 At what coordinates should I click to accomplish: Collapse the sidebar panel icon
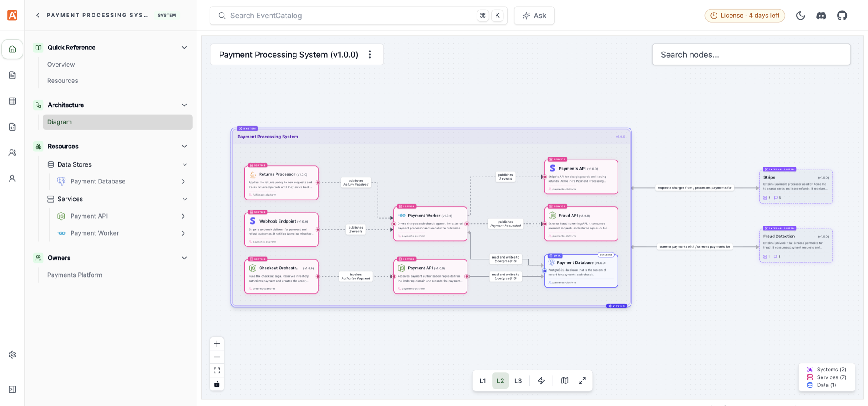pos(12,390)
